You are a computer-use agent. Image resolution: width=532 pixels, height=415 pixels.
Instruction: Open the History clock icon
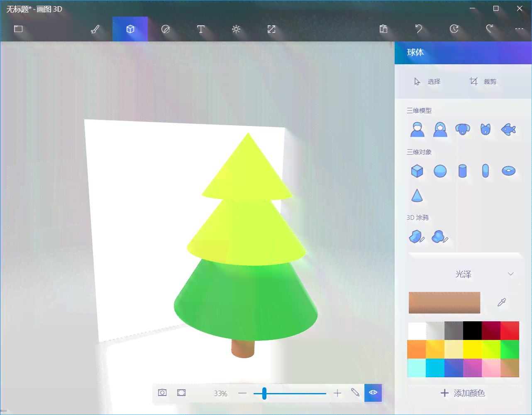click(x=454, y=29)
